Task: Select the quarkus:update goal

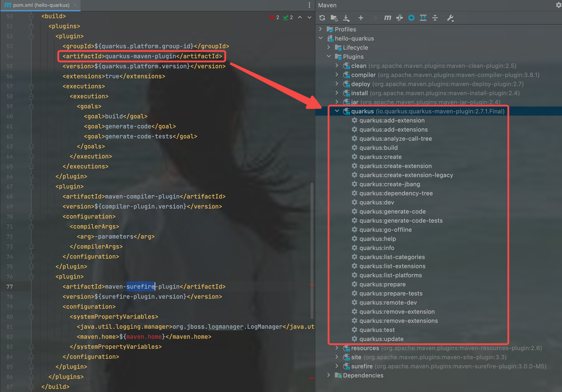Action: 381,339
